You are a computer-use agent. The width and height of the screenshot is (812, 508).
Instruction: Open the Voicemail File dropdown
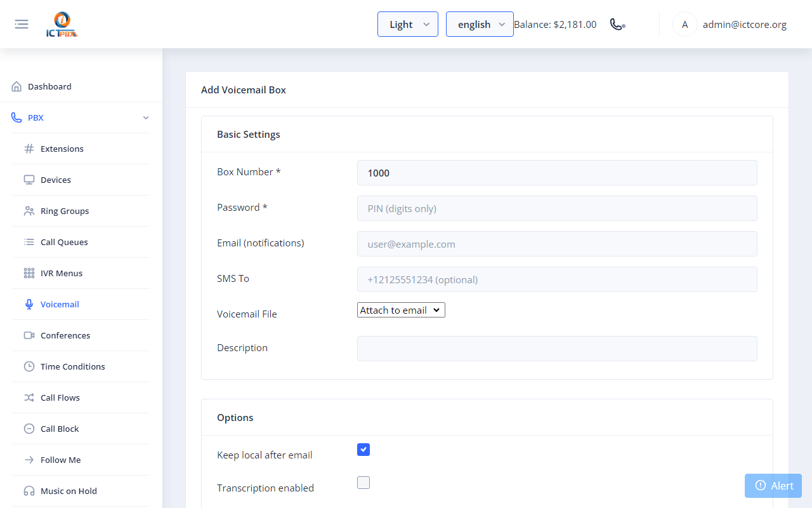pos(401,310)
